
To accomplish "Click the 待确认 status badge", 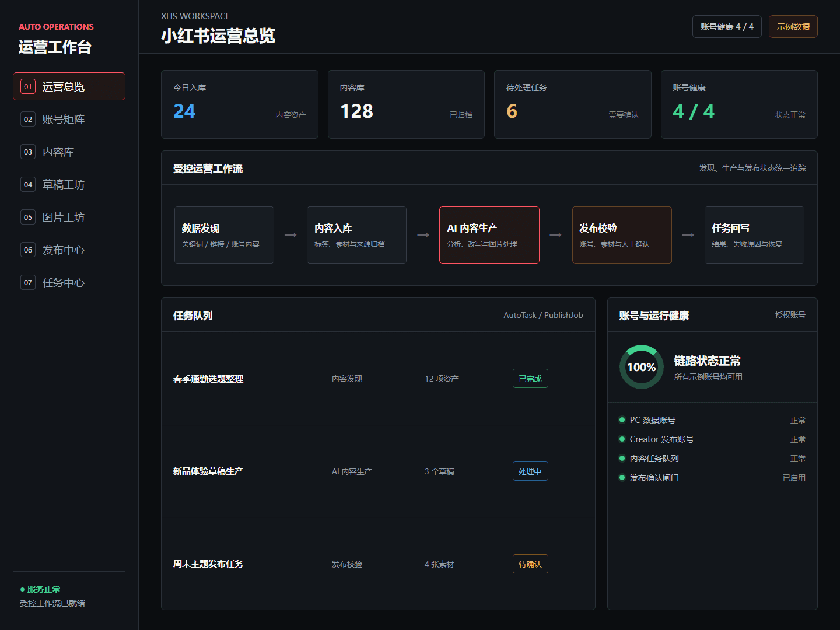I will click(530, 564).
